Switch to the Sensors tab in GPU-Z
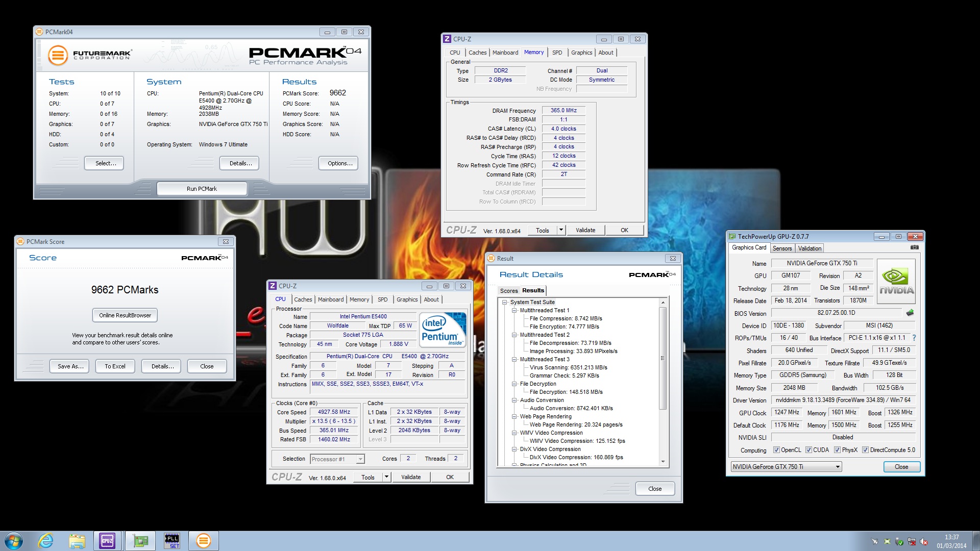The image size is (980, 551). point(782,248)
